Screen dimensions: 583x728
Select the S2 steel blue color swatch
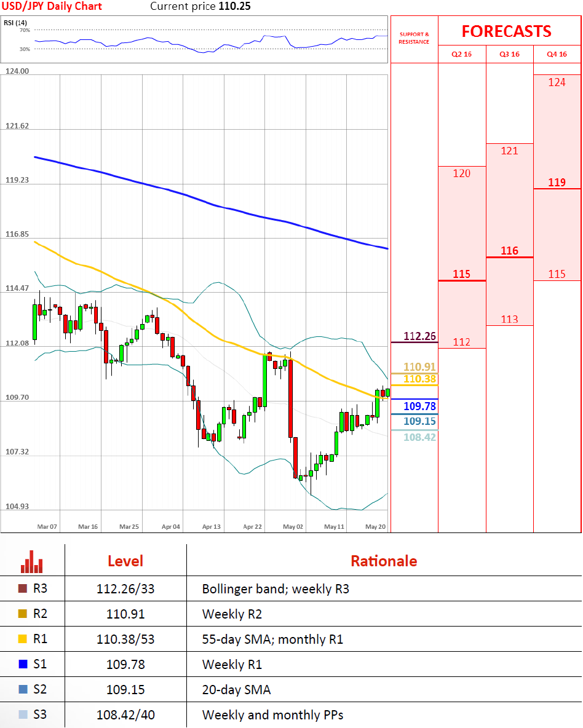(x=23, y=689)
